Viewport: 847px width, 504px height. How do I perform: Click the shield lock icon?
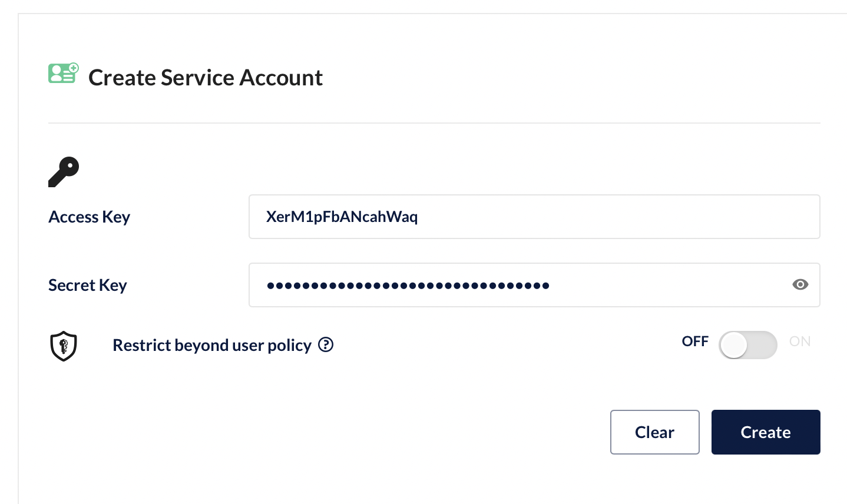coord(64,346)
